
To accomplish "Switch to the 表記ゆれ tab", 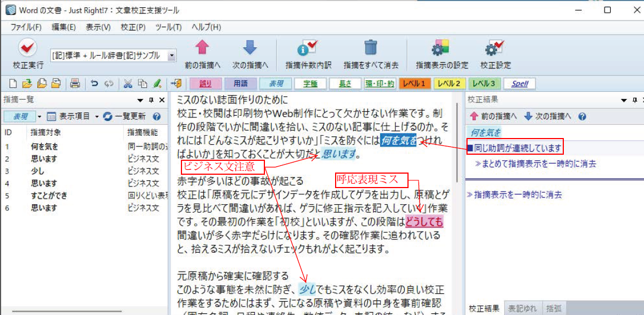I will [523, 308].
